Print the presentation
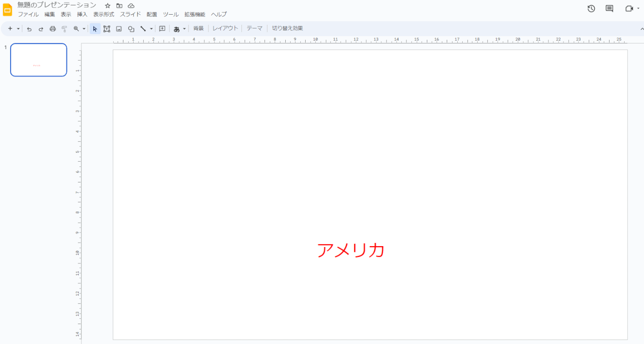The image size is (644, 344). (x=53, y=29)
